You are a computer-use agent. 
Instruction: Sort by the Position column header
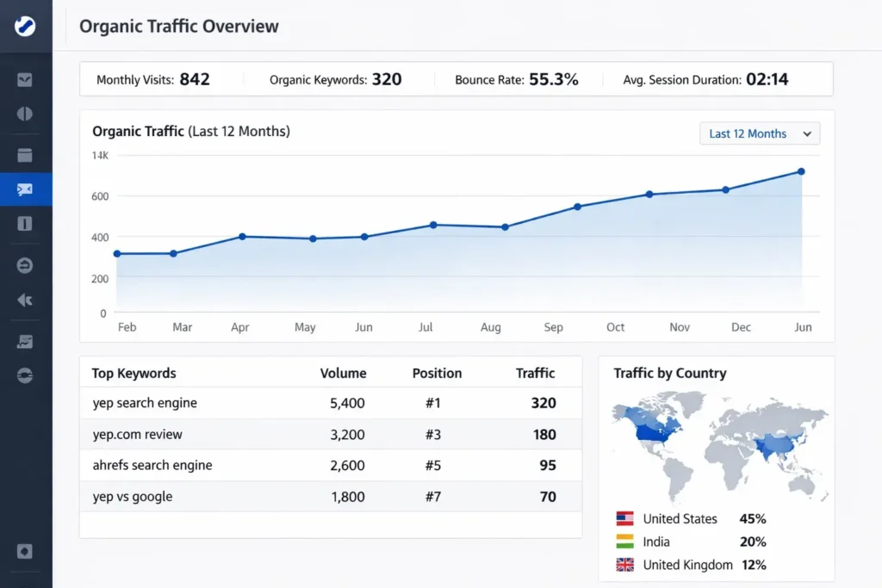[x=437, y=374]
